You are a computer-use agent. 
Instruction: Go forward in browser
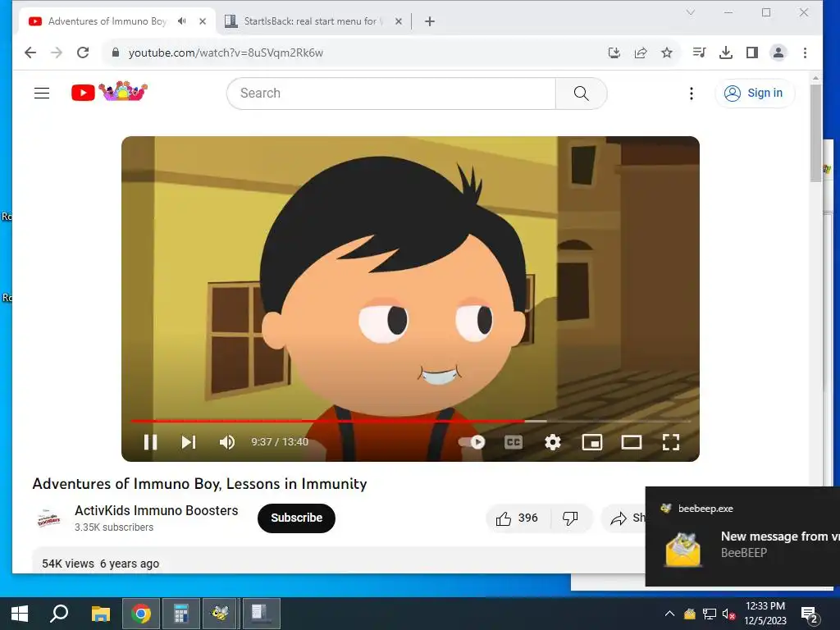click(x=57, y=52)
